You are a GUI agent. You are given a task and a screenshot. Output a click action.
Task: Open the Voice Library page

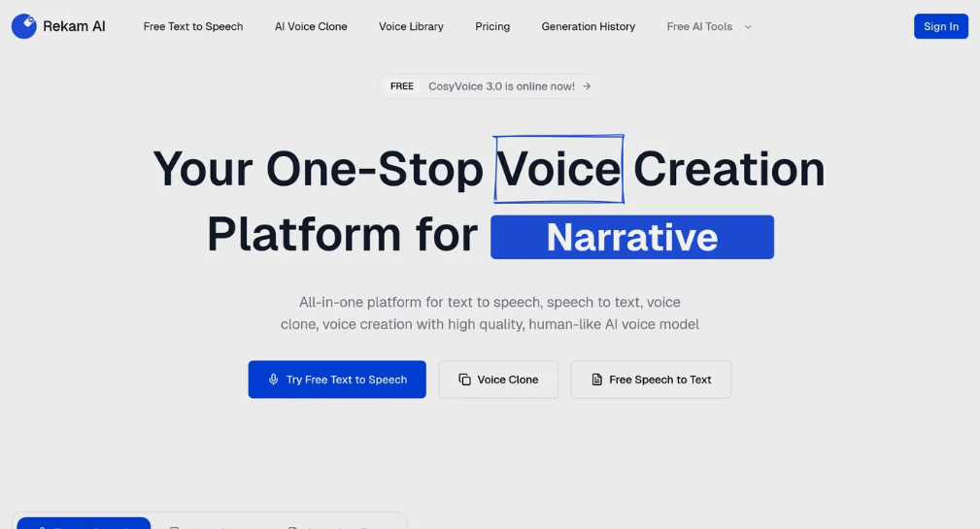[411, 27]
